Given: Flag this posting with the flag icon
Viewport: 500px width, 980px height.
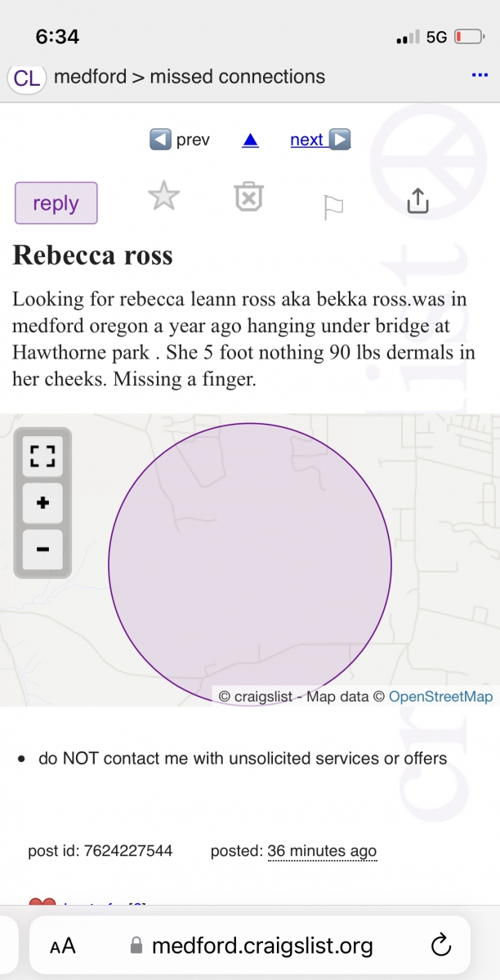Looking at the screenshot, I should click(x=333, y=207).
